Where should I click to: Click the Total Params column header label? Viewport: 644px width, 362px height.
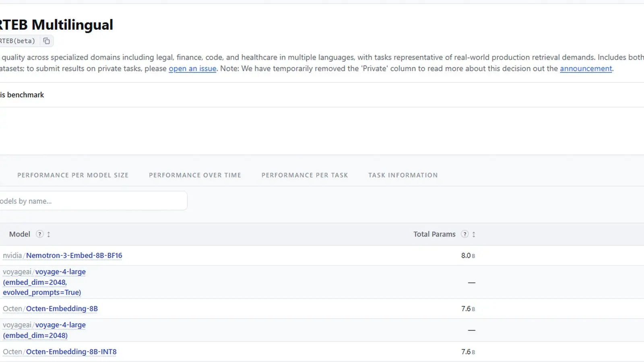tap(434, 234)
